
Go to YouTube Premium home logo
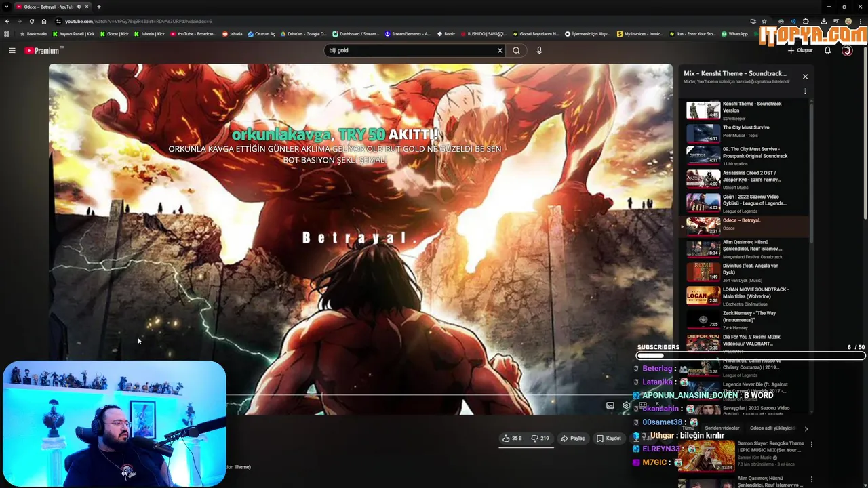pyautogui.click(x=43, y=50)
